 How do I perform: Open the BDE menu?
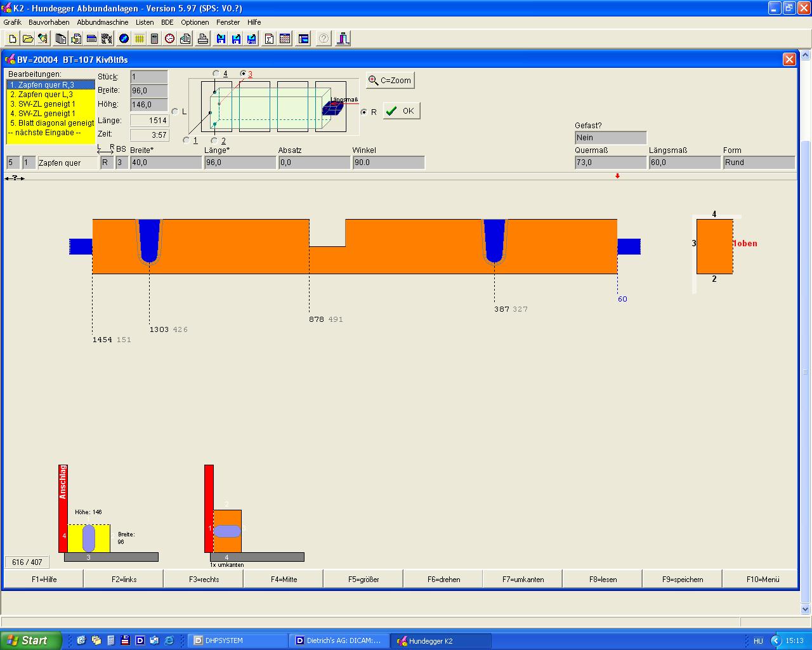pyautogui.click(x=167, y=22)
